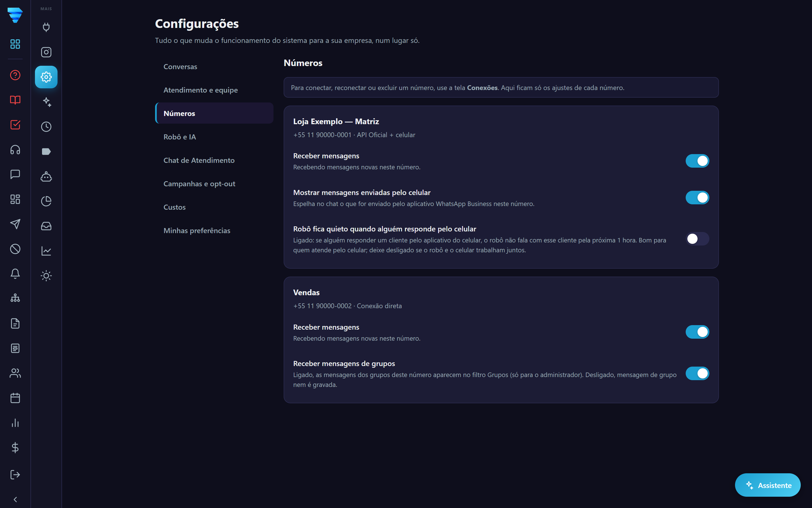Open the paper plane send icon
Screen dimensions: 812x508
click(15, 224)
